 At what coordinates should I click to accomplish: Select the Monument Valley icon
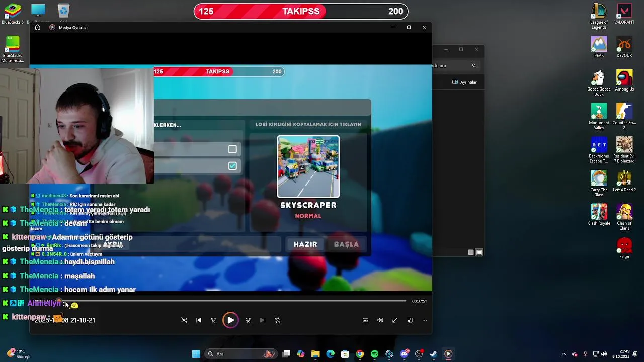(599, 117)
